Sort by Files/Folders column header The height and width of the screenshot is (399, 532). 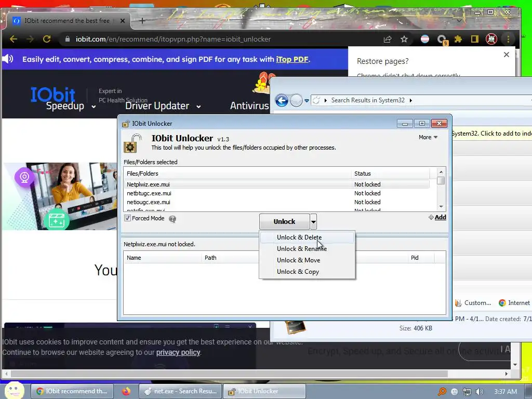click(237, 174)
